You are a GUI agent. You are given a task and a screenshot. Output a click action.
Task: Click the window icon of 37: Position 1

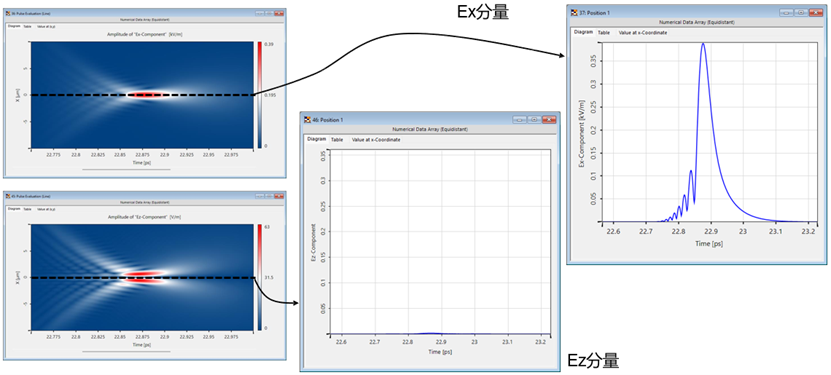coord(573,13)
